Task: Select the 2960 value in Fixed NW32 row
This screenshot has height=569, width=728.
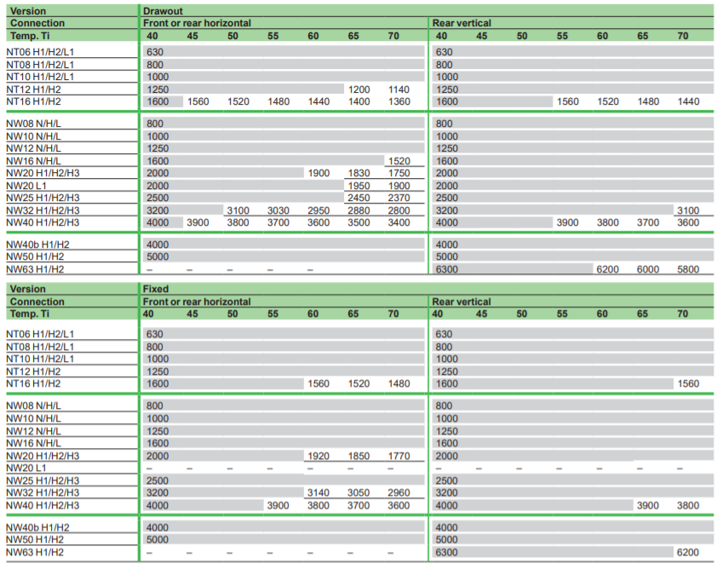Action: (398, 493)
